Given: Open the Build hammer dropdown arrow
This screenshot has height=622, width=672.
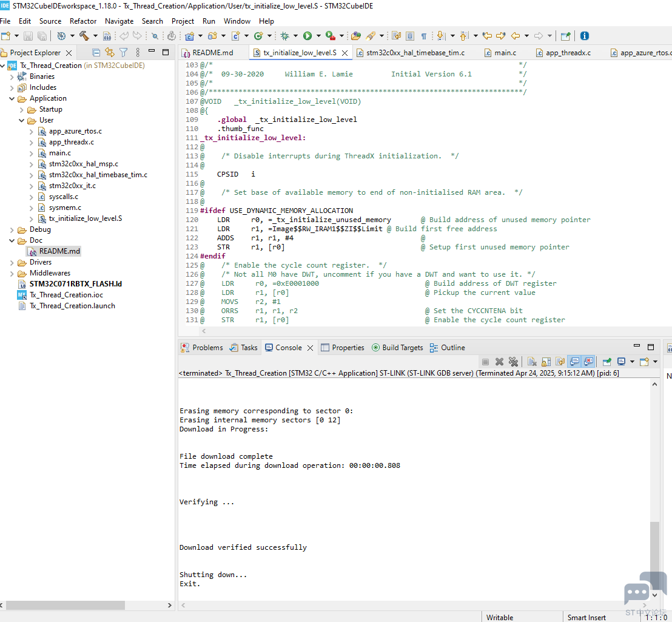Looking at the screenshot, I should pos(95,36).
